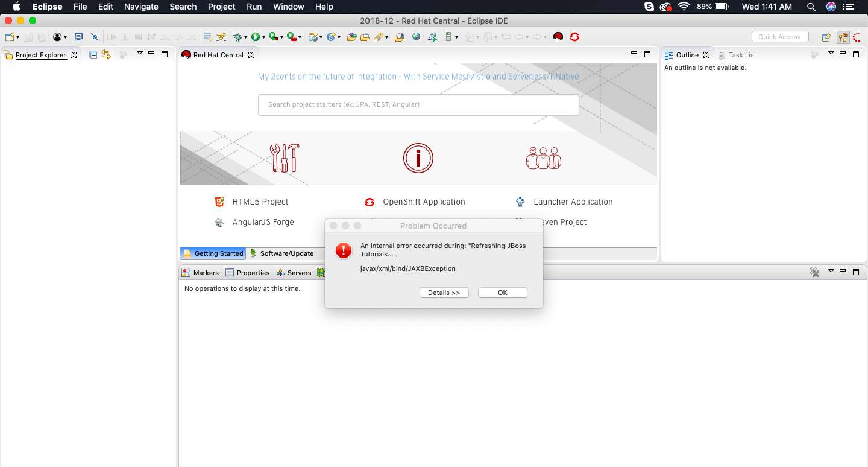The height and width of the screenshot is (467, 868).
Task: Open the Window menu
Action: click(289, 7)
